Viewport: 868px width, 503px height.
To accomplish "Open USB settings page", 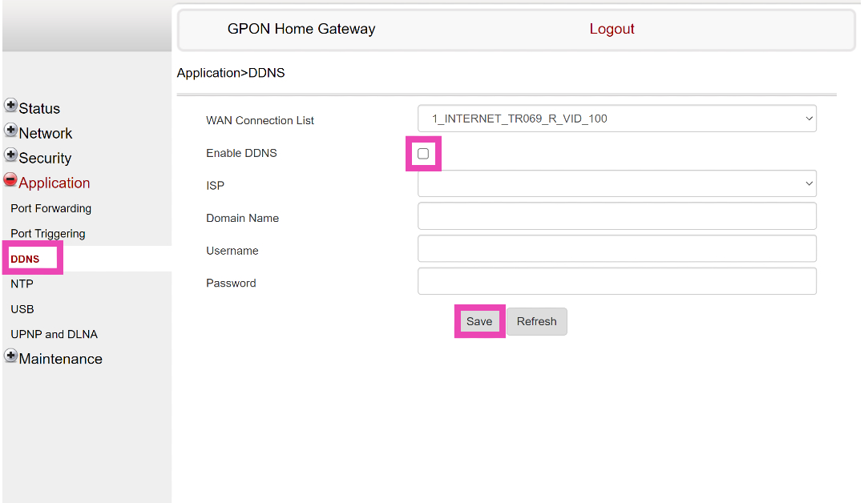I will tap(22, 309).
